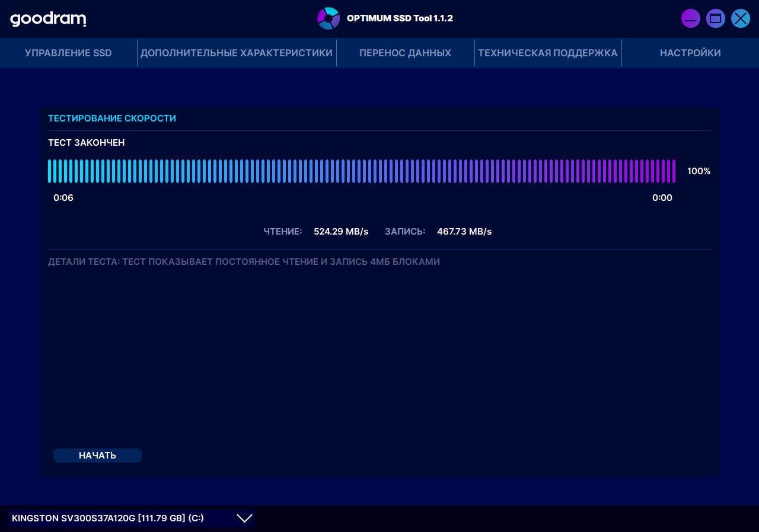Minimize the window with the purple button
Image resolution: width=759 pixels, height=532 pixels.
click(x=691, y=18)
